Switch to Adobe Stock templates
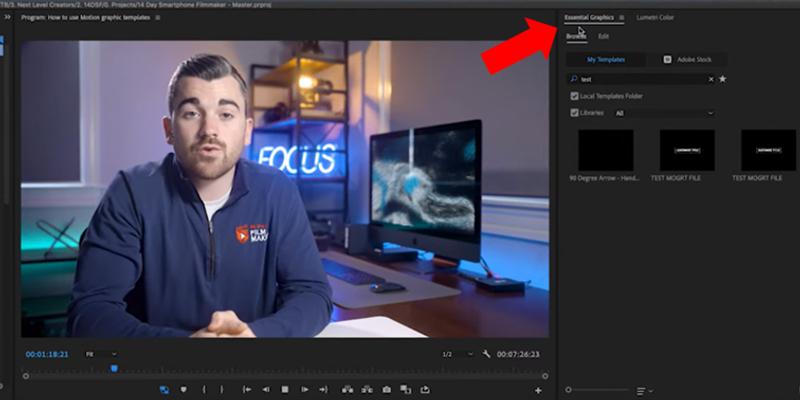 (687, 60)
